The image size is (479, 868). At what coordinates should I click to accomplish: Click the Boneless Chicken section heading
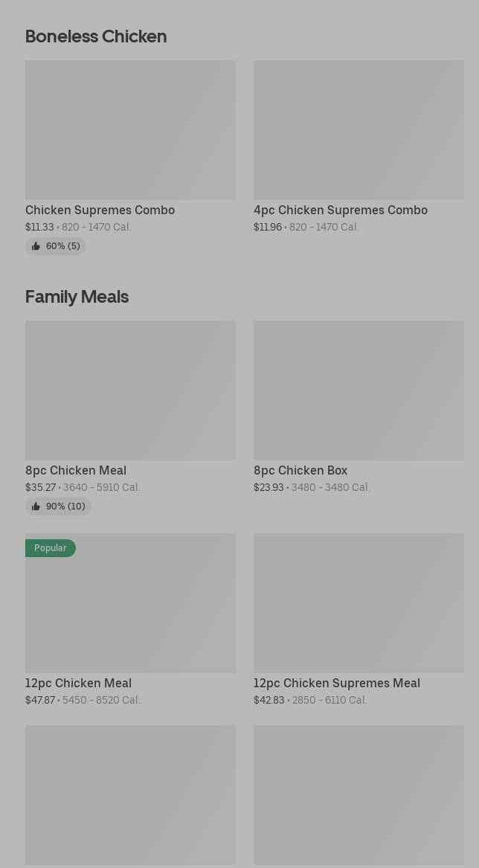coord(96,36)
